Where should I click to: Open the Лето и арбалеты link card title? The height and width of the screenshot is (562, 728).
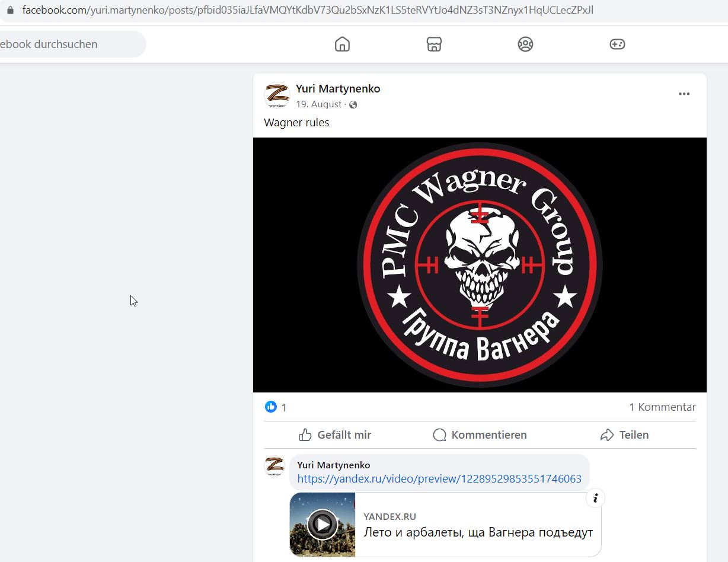(x=478, y=532)
